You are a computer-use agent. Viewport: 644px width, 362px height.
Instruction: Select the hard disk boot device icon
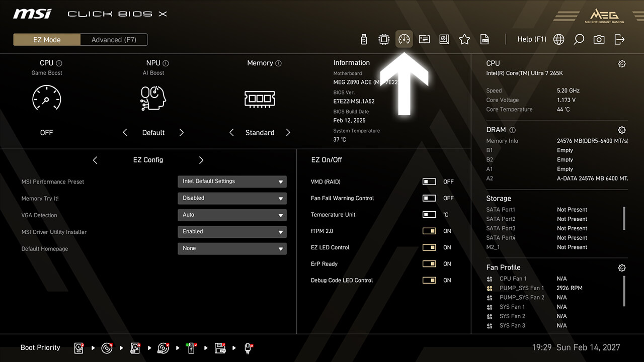pyautogui.click(x=79, y=348)
